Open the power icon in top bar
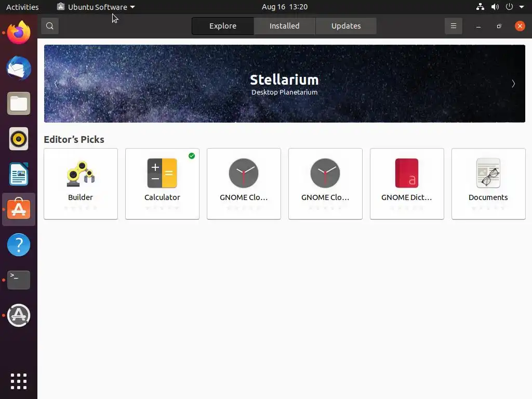532x399 pixels. (x=509, y=7)
